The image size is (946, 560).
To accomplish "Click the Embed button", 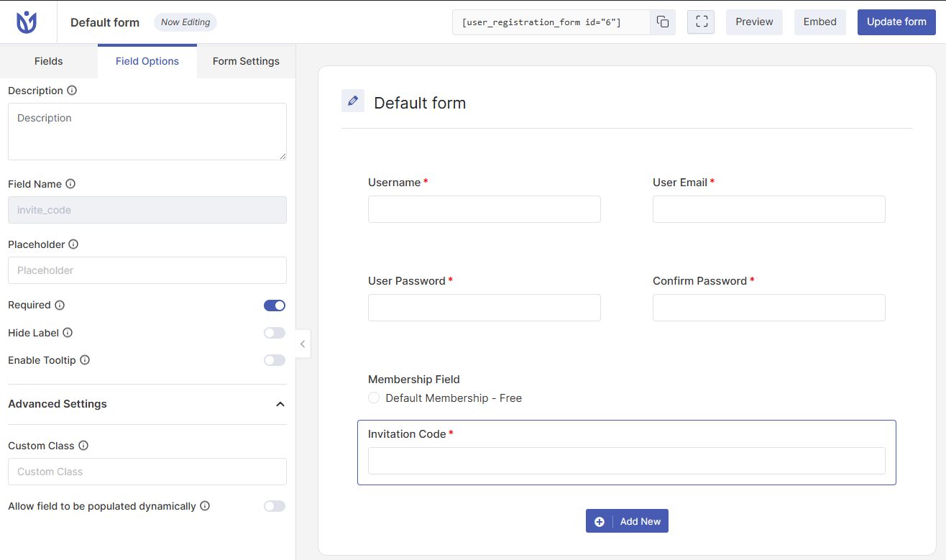I will point(820,22).
